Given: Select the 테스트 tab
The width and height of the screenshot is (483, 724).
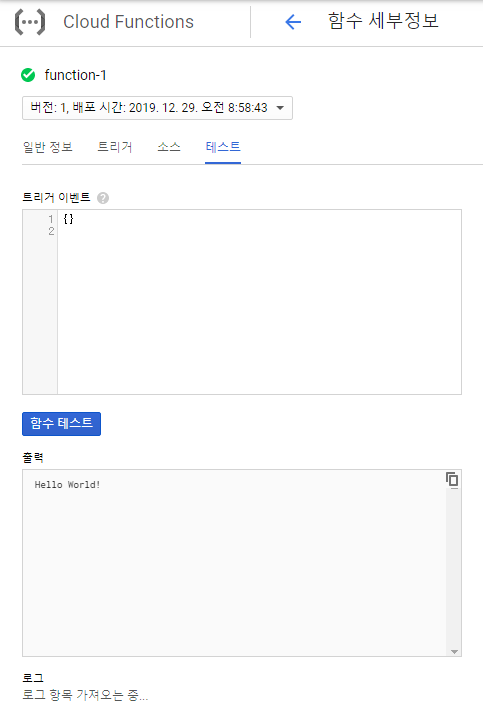Looking at the screenshot, I should point(223,147).
